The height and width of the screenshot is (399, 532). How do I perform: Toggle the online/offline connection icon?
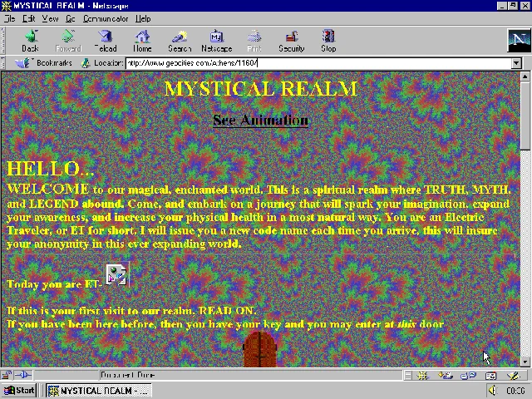[x=23, y=375]
